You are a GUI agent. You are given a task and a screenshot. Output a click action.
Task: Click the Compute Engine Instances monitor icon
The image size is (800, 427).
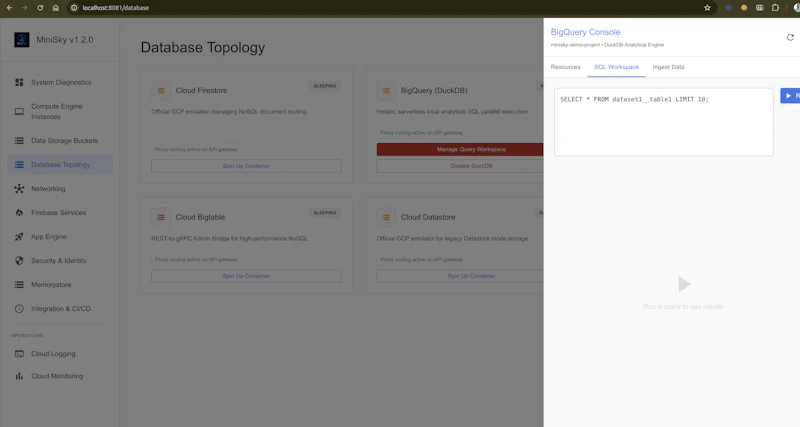click(19, 111)
